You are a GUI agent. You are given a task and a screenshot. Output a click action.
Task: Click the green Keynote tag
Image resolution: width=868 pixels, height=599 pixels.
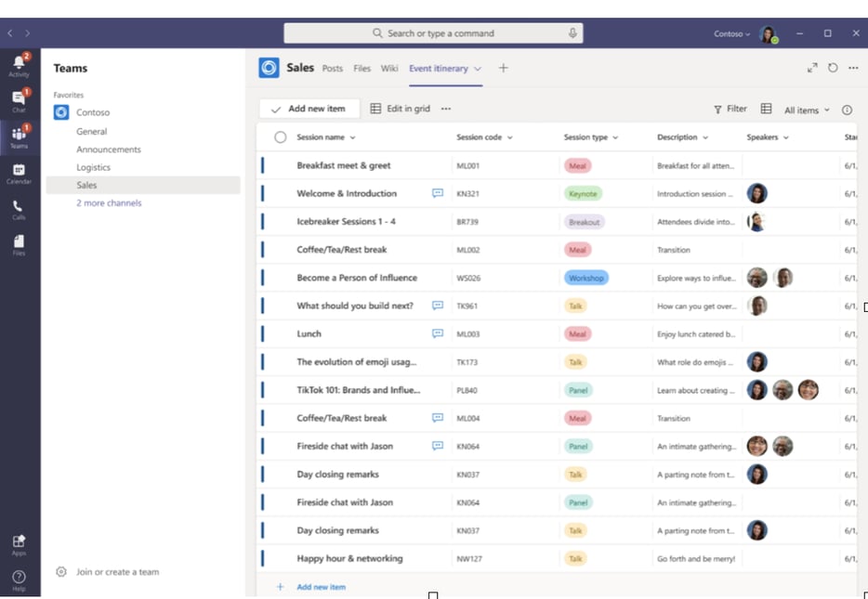pyautogui.click(x=583, y=193)
